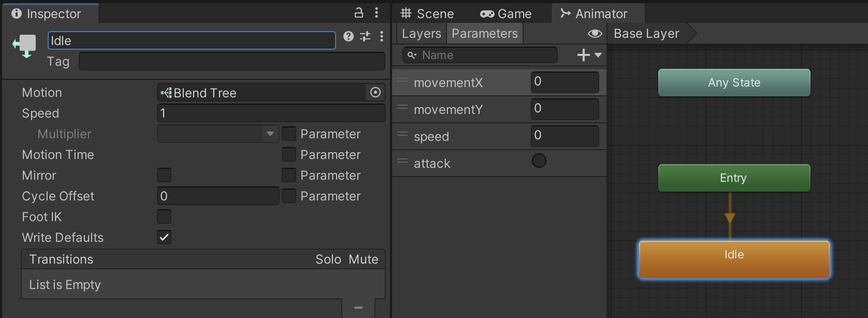Screen dimensions: 868x318
Task: Click the remove transition minus button
Action: [358, 308]
